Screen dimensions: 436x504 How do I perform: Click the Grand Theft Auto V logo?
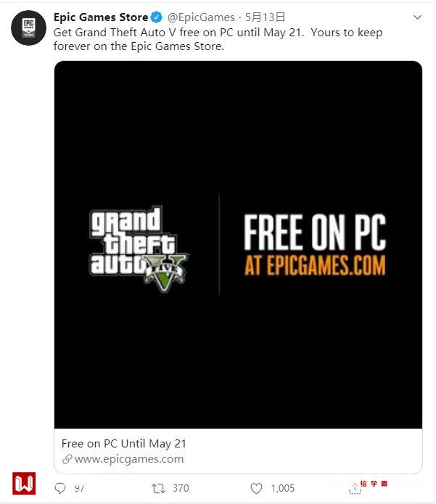point(139,249)
